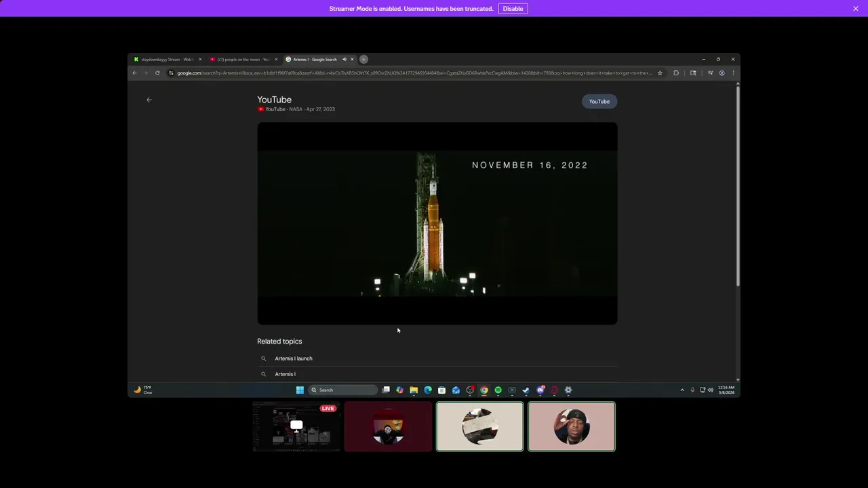Select the rightmost pink participant tile
This screenshot has height=488, width=868.
coord(572,426)
